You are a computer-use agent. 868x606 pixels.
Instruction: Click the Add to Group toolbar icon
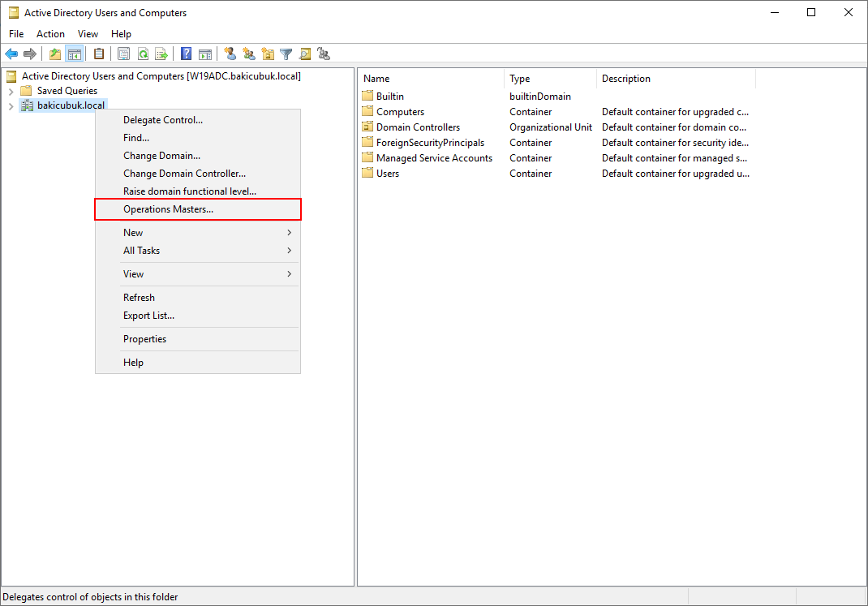click(324, 54)
